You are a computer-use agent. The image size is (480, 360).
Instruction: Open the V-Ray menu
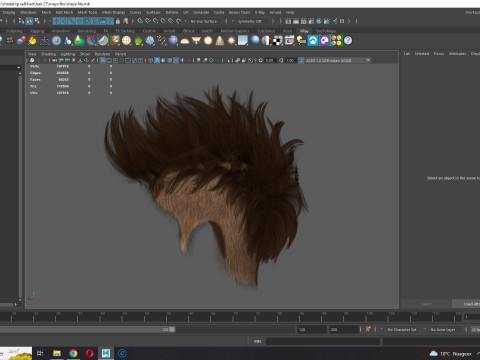[260, 12]
